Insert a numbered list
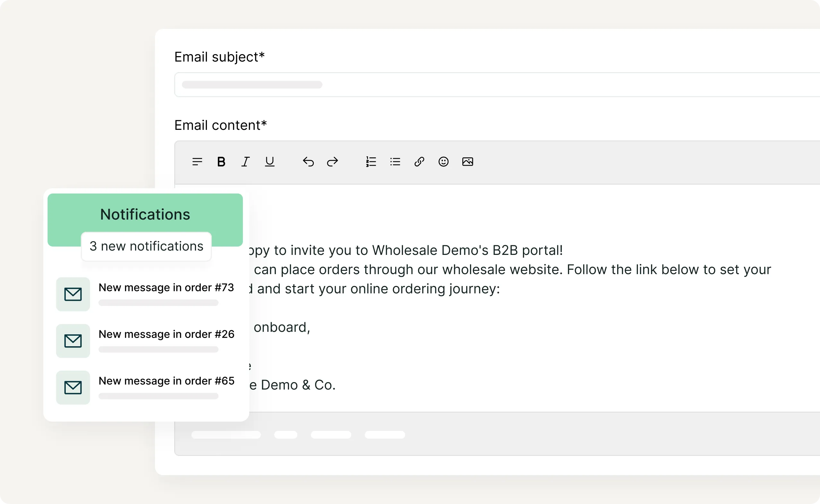 [x=371, y=162]
